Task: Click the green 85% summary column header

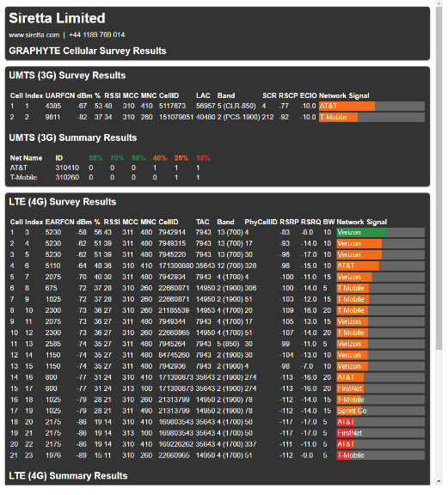Action: 95,158
